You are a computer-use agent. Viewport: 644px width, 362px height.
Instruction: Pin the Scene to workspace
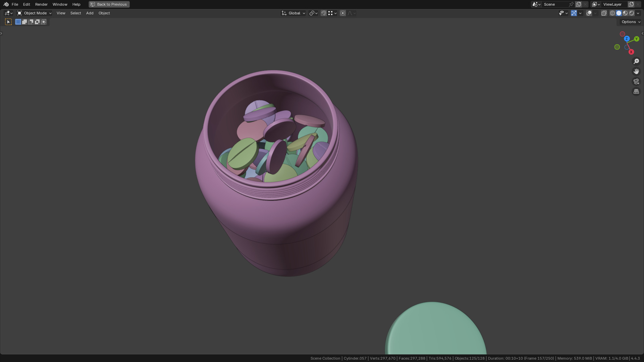click(x=571, y=4)
